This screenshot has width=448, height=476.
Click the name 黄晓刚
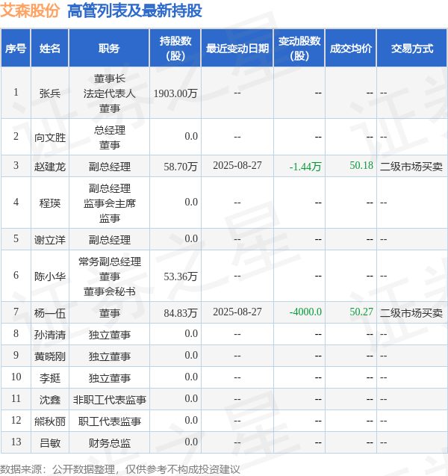tap(50, 356)
